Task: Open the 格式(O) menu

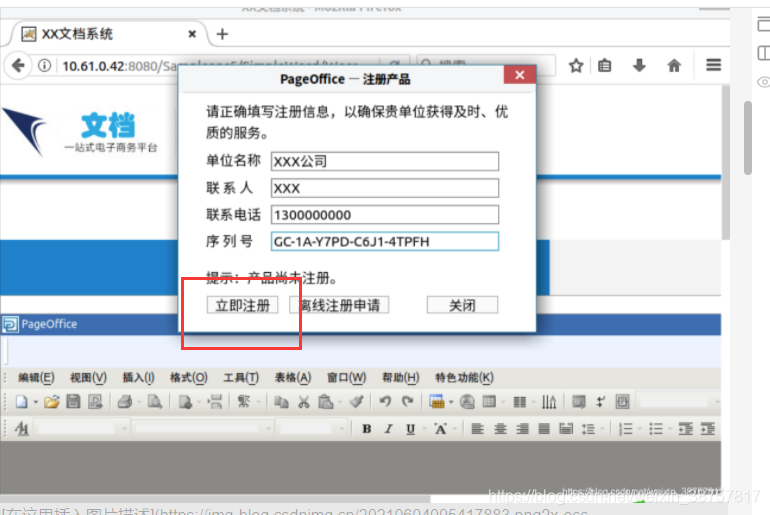Action: coord(189,378)
